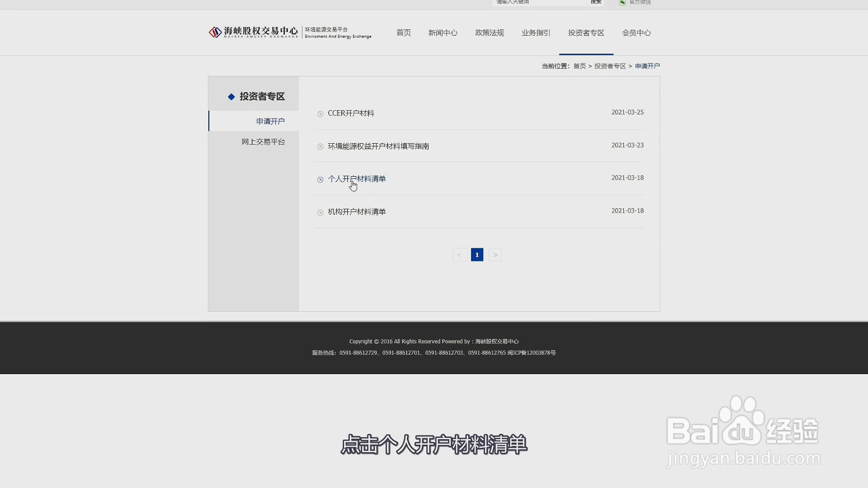Click the 海峡股权交易中心 site logo
Image resolution: width=868 pixels, height=488 pixels.
(253, 33)
